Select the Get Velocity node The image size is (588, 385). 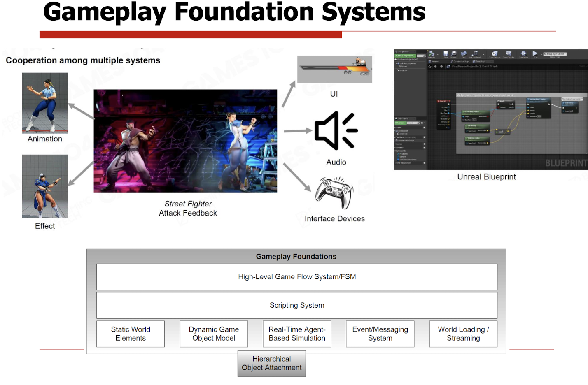tap(477, 129)
